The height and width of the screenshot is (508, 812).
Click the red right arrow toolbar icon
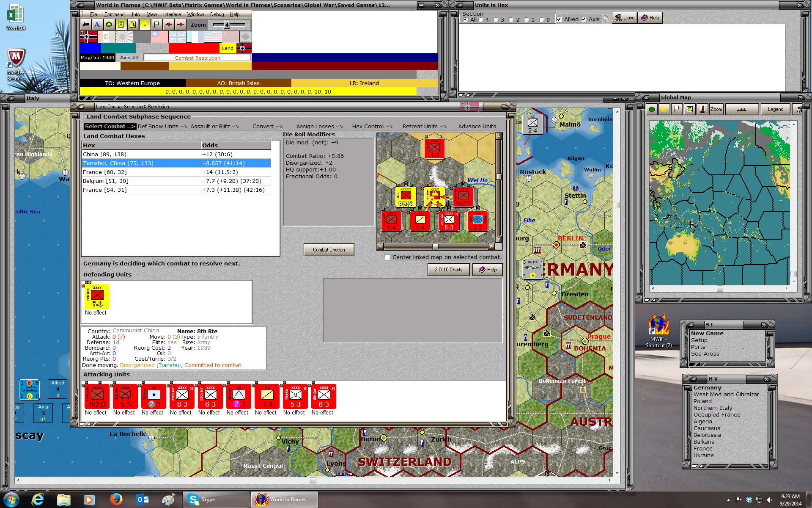180,25
